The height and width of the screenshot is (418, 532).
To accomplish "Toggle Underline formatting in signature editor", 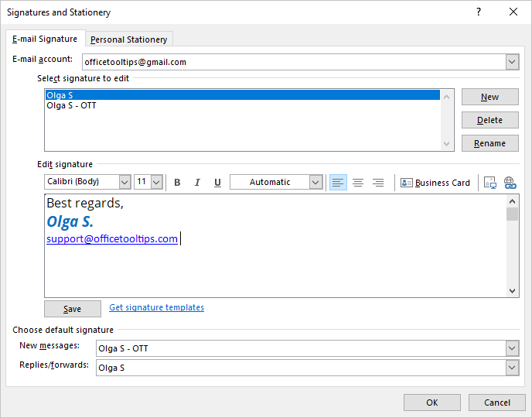I will (217, 183).
